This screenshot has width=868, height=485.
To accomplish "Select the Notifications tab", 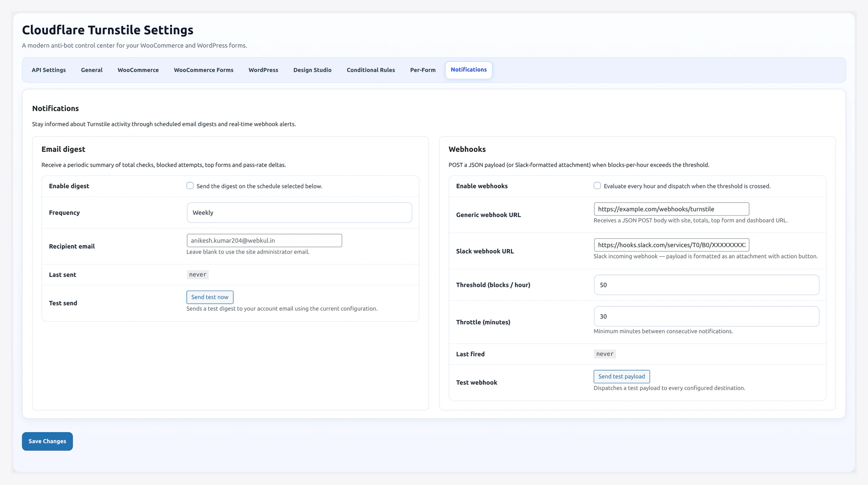I will (x=469, y=70).
